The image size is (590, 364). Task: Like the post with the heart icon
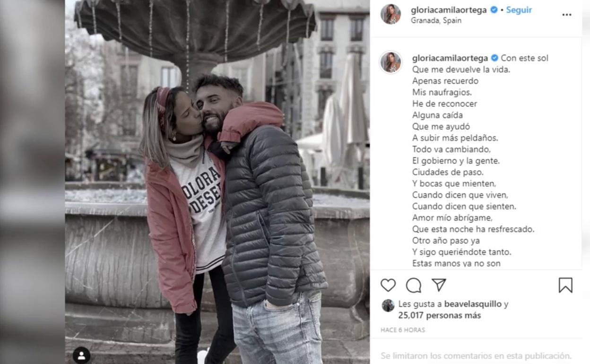(388, 285)
